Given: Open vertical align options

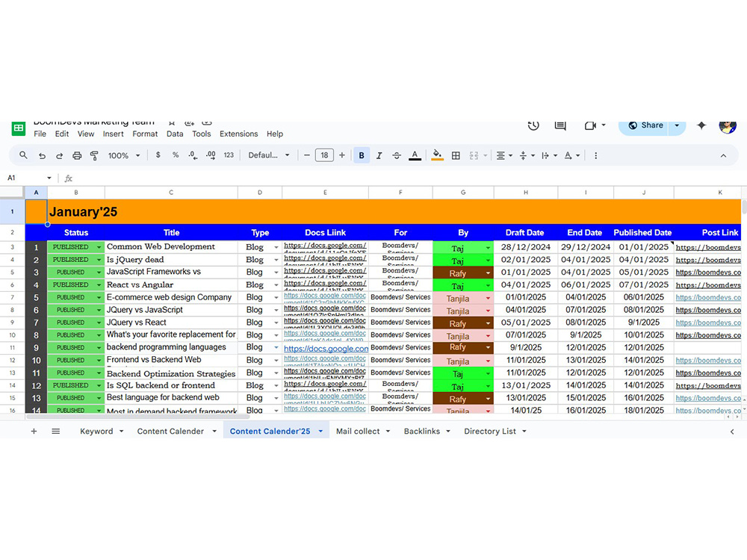Looking at the screenshot, I should (527, 155).
